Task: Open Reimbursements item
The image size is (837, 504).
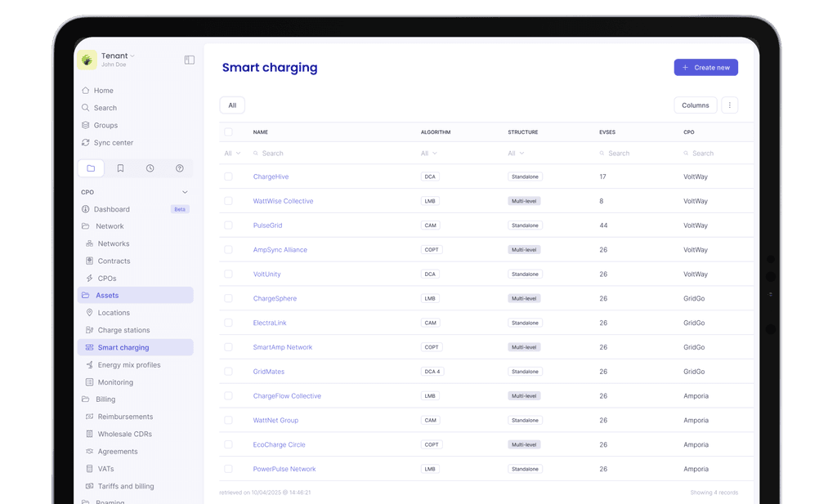Action: (x=125, y=417)
